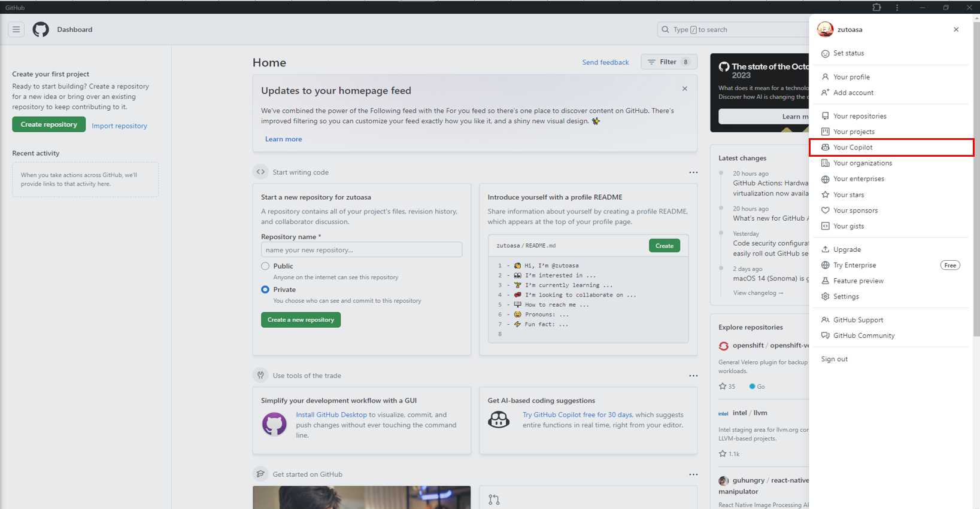Click the Set status smiley icon
Screen dimensions: 980x509
pyautogui.click(x=826, y=53)
